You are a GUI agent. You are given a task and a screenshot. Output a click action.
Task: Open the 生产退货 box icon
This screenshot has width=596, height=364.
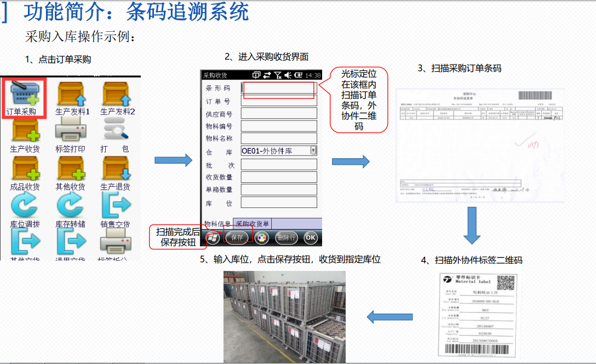[x=116, y=169]
